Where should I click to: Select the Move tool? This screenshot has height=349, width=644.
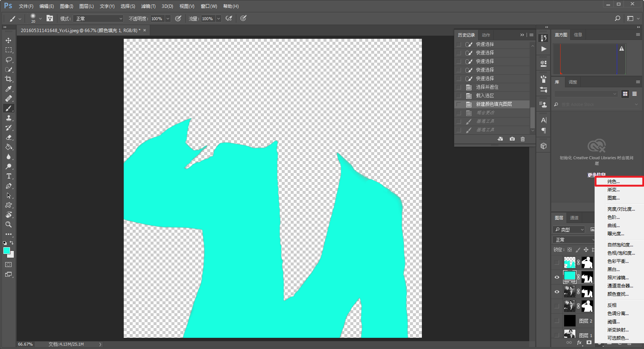click(9, 40)
